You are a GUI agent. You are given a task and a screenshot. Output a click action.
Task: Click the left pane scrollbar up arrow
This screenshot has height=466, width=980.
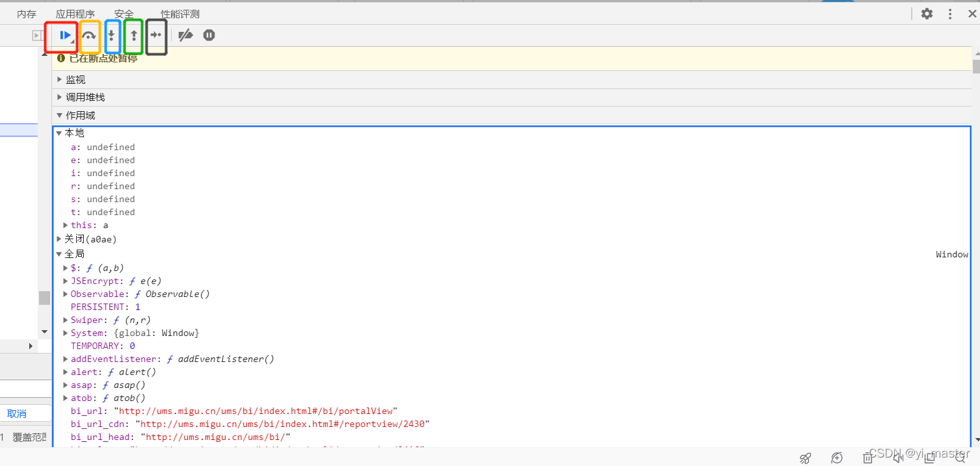(x=45, y=54)
